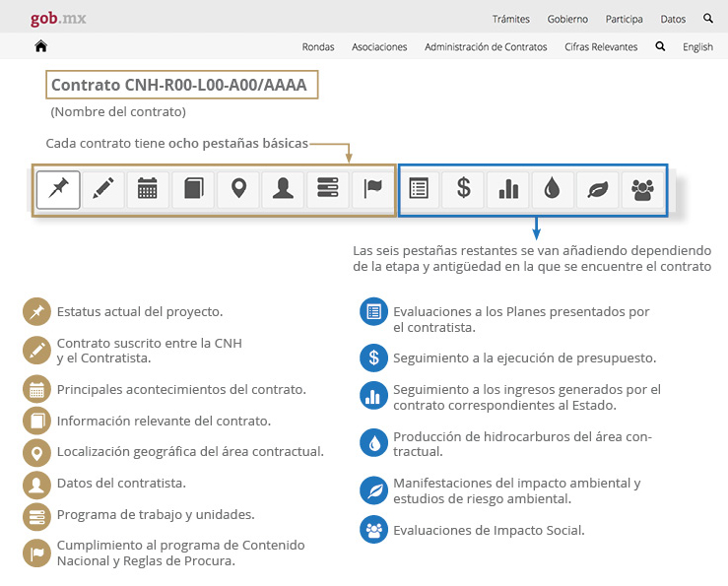Screen dimensions: 728x586
Task: Click the contract title CNH-R00-L00-A00/AAAA
Action: click(181, 85)
